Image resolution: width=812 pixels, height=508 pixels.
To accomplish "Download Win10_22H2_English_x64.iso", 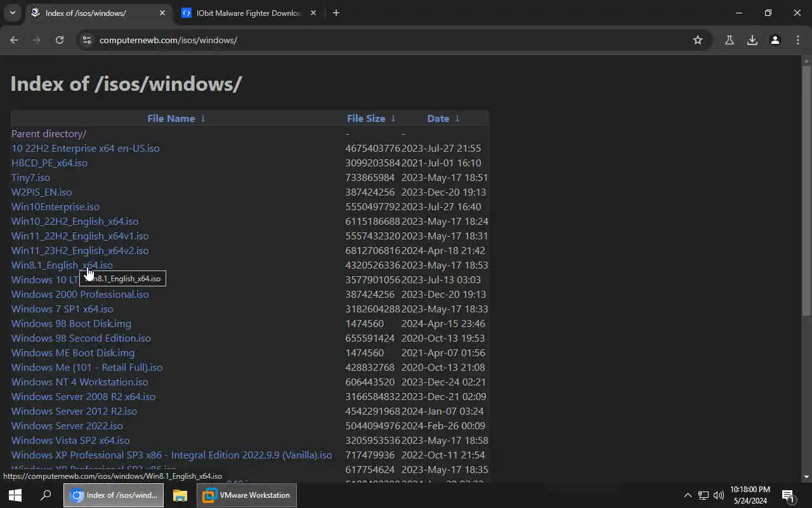I will pos(75,221).
